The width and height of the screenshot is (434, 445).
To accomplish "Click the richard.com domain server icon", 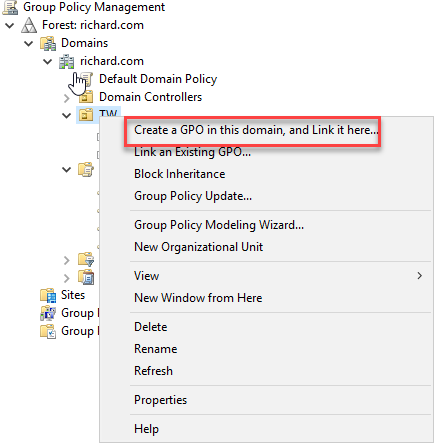I will (67, 61).
